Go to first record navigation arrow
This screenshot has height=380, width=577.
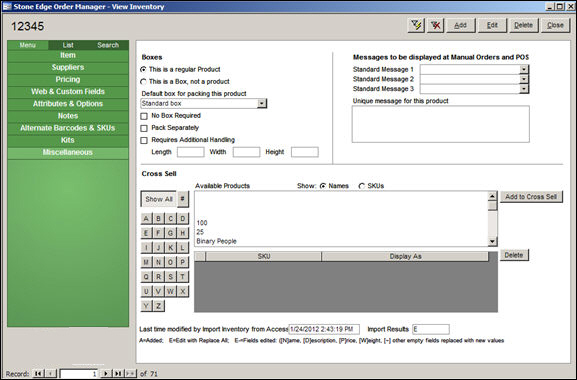(38, 373)
